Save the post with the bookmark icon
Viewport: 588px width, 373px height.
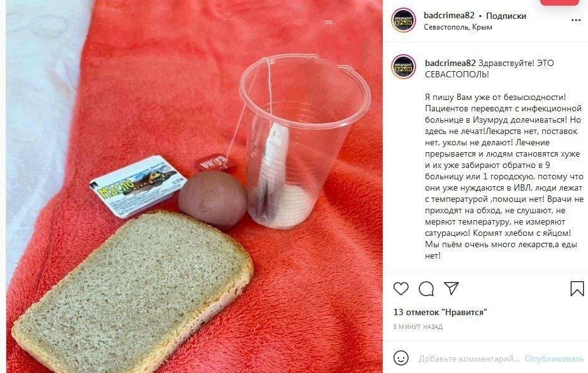(577, 289)
